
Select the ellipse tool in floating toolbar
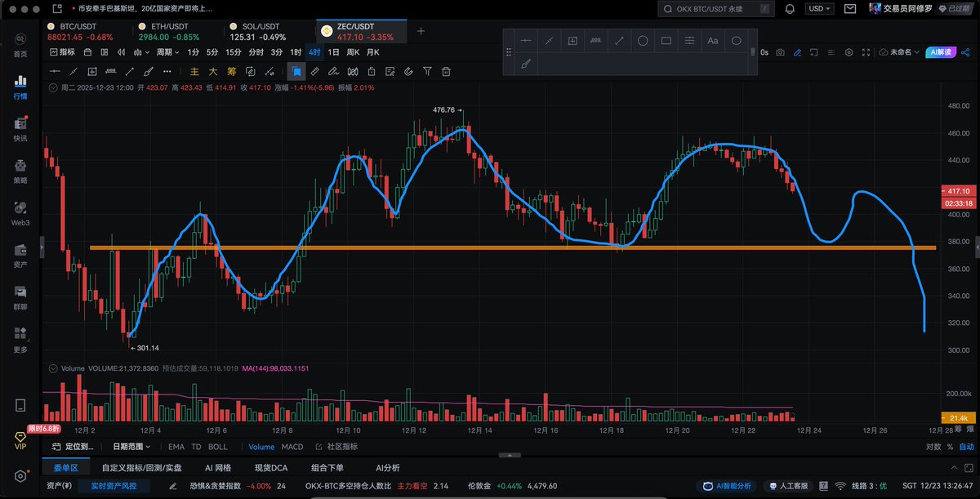click(x=737, y=41)
